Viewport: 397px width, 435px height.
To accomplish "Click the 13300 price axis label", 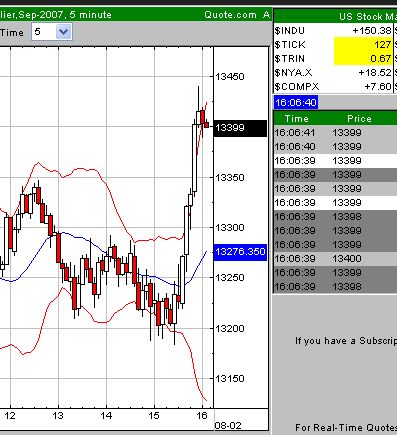I will tap(230, 228).
